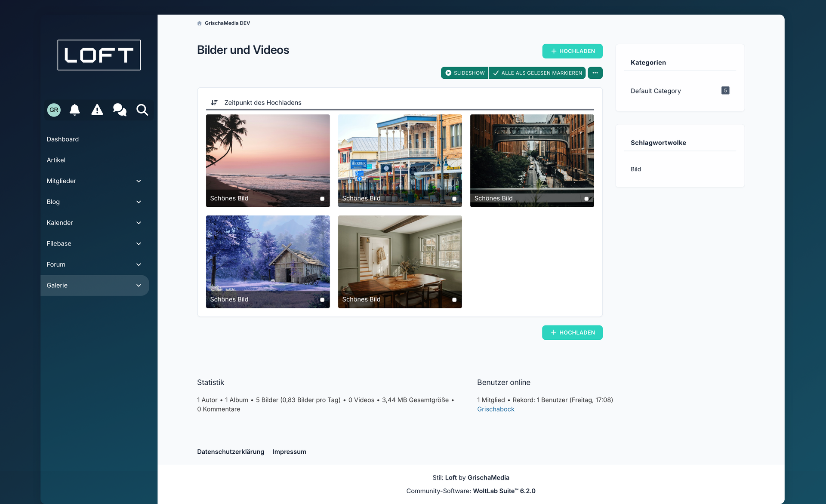This screenshot has height=504, width=826.
Task: Collapse the Galerie menu chevron
Action: point(139,286)
